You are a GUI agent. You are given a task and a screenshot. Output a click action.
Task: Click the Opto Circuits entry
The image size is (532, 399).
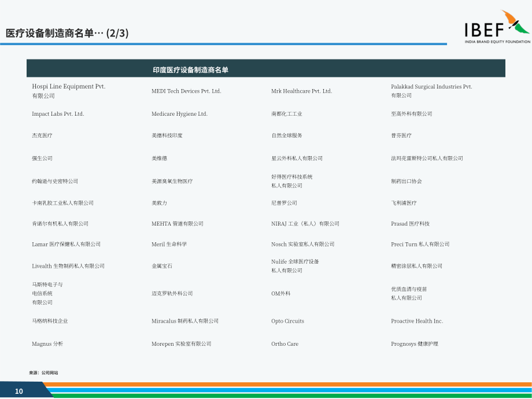click(x=288, y=321)
